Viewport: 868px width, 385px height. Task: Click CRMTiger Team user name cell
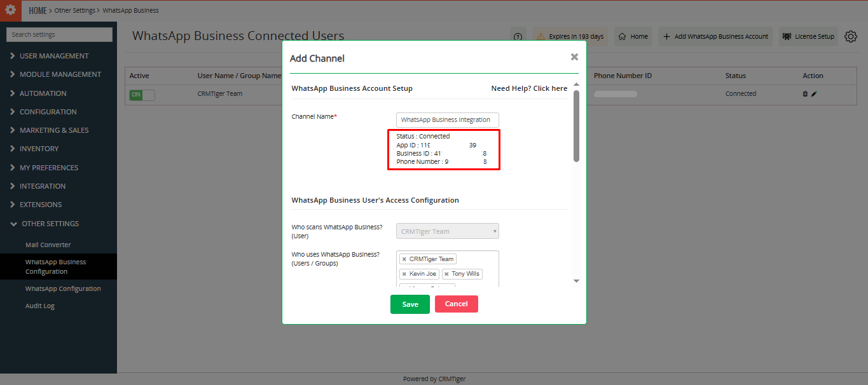coord(220,93)
